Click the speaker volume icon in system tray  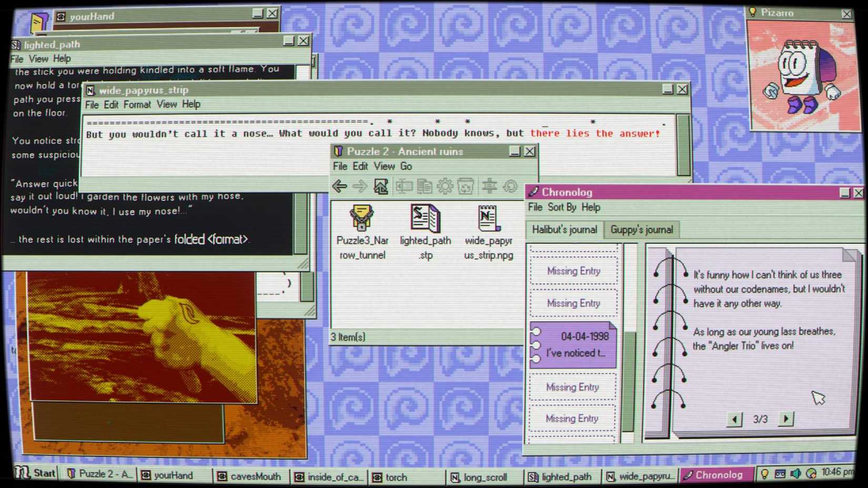click(795, 474)
